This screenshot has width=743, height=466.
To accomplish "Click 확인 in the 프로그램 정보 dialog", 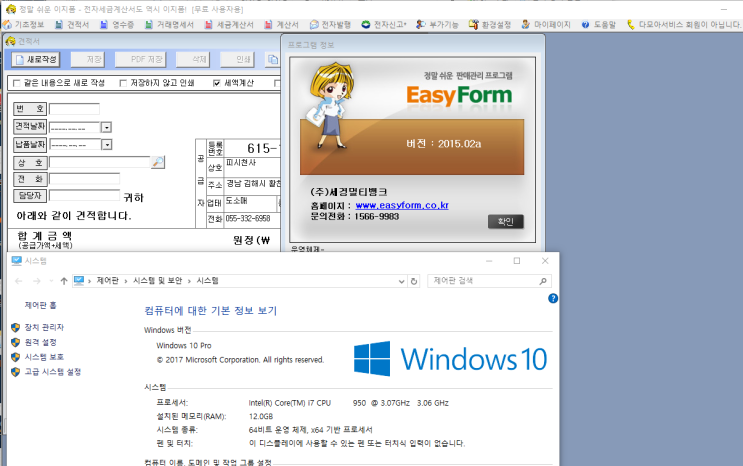I will click(x=506, y=221).
